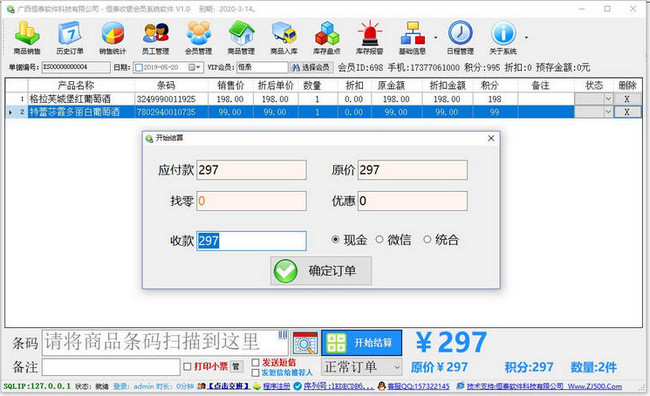Click the calendar search icon beside the barcode field
Image resolution: width=650 pixels, height=396 pixels.
point(305,343)
